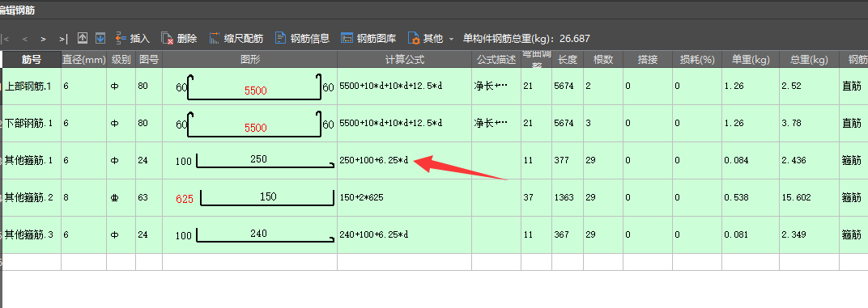Screen dimensions: 868x308
Task: Select the 长度 column header
Action: click(568, 60)
